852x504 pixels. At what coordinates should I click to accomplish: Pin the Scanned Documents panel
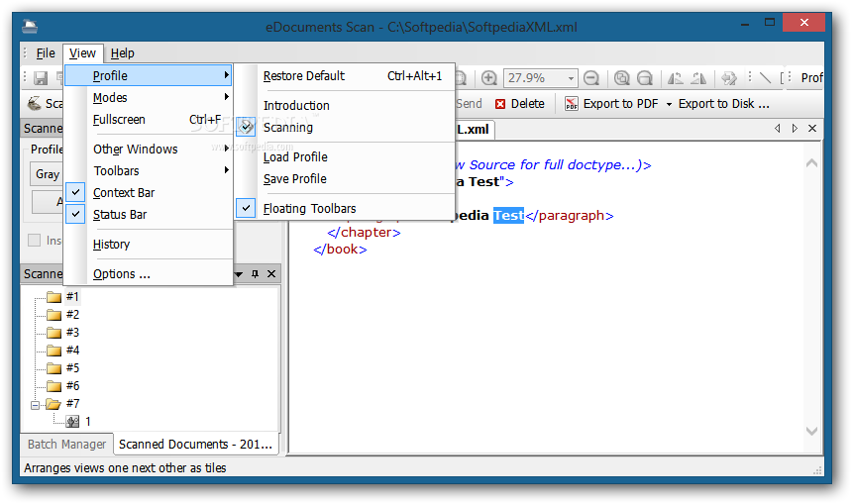[255, 274]
